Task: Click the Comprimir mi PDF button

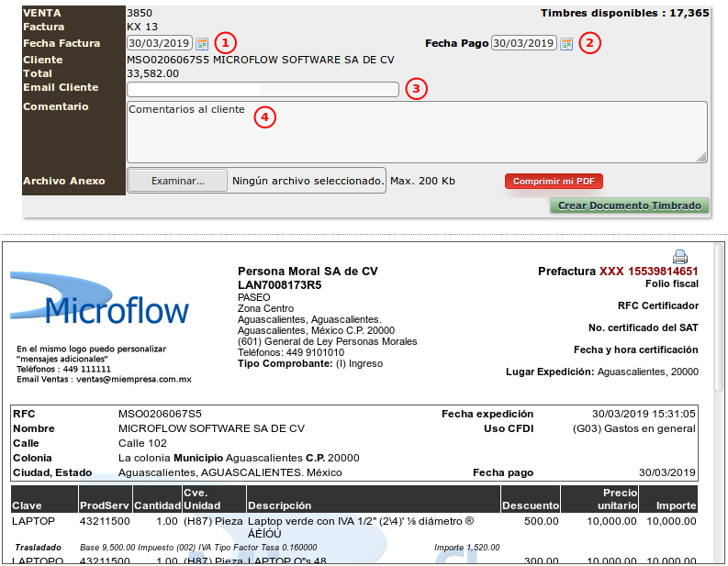Action: click(554, 182)
